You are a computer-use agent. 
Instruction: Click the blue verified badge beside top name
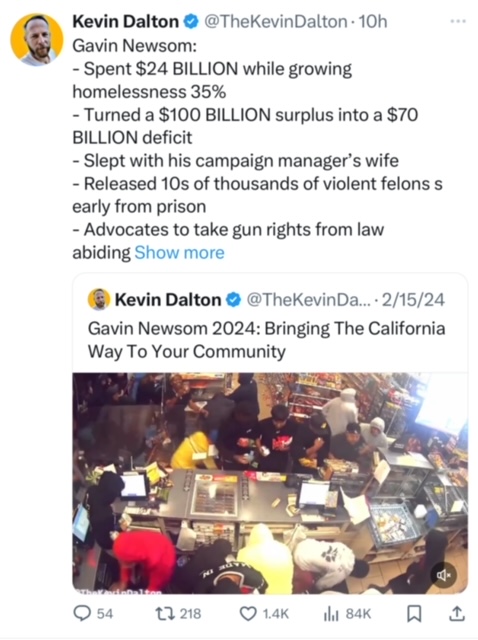pyautogui.click(x=191, y=21)
